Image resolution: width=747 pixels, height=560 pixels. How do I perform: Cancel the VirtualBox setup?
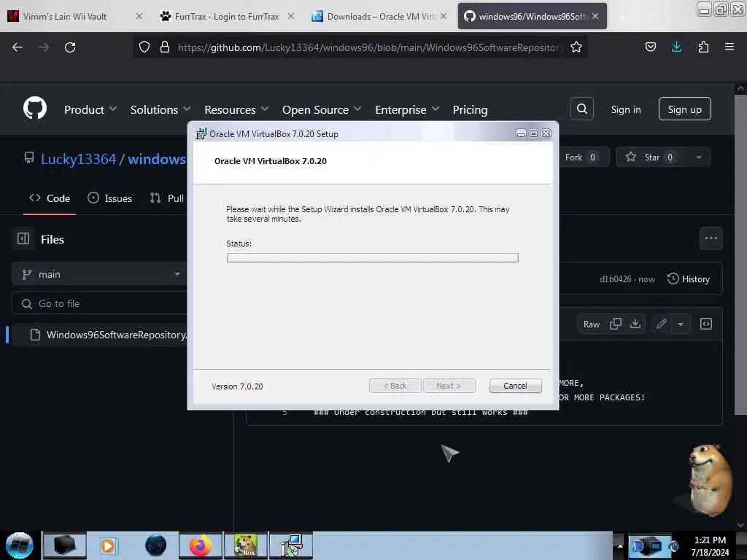click(515, 385)
